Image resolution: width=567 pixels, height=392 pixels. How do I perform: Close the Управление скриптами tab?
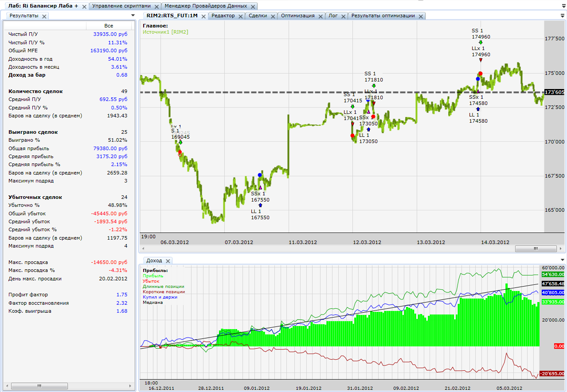(x=156, y=7)
